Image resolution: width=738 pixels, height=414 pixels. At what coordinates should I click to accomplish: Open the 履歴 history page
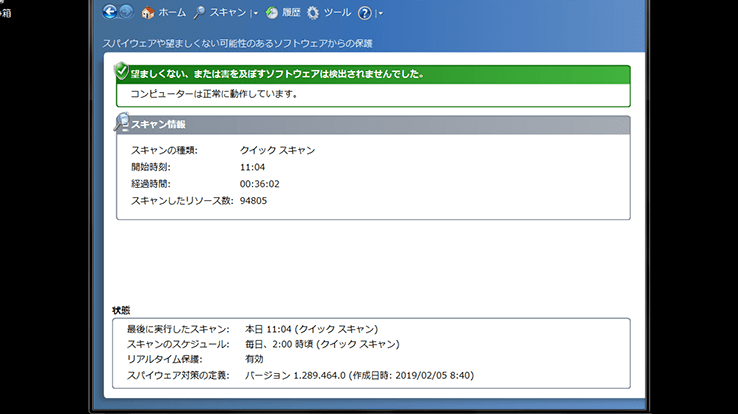coord(291,13)
